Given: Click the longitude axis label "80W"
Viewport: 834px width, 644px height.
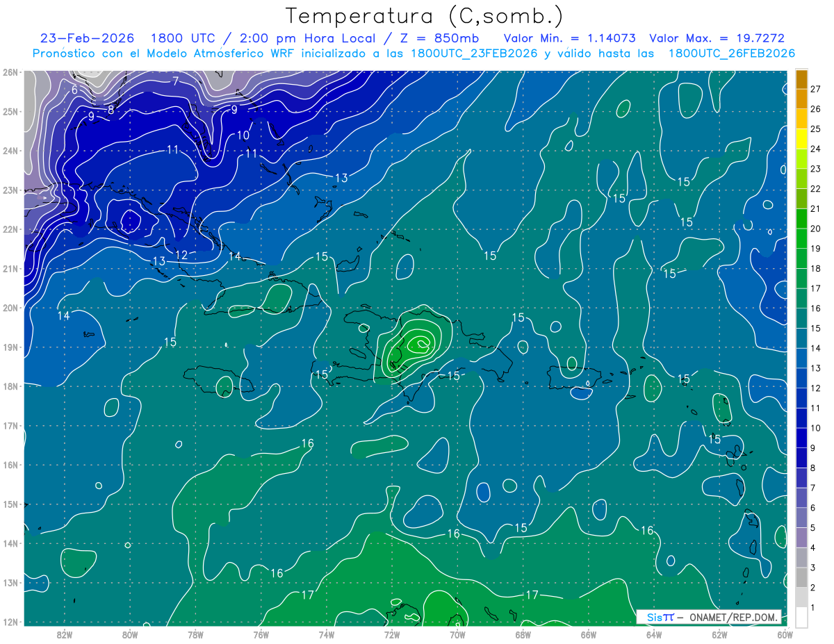Looking at the screenshot, I should pos(130,634).
